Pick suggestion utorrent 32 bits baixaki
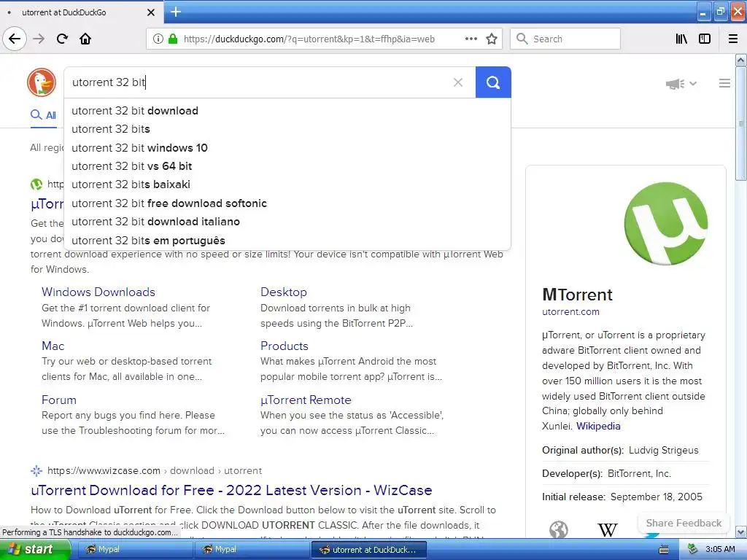 point(287,184)
